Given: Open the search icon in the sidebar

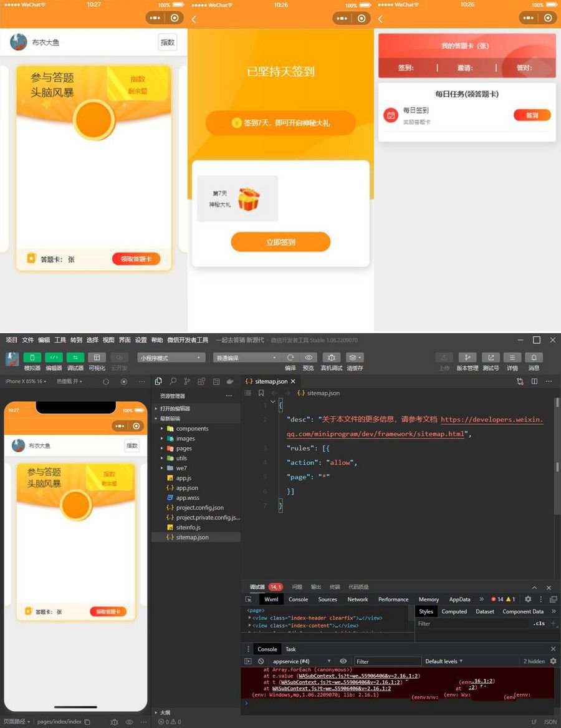Looking at the screenshot, I should (173, 381).
